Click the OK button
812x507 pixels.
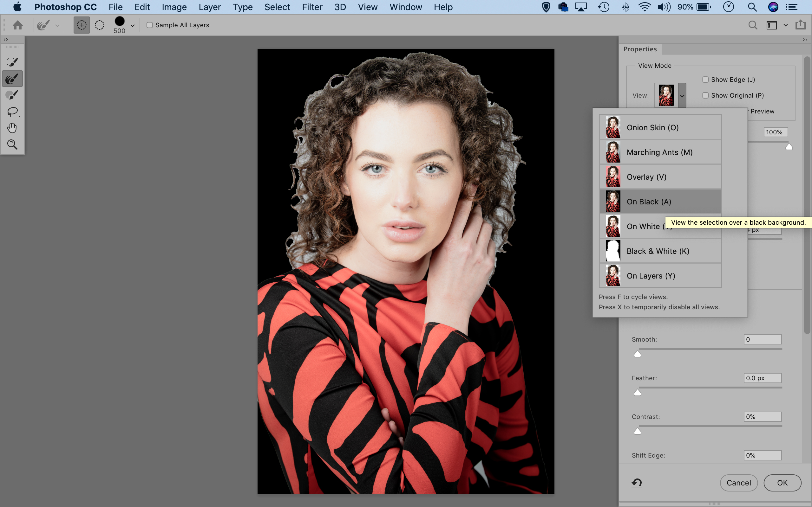782,483
